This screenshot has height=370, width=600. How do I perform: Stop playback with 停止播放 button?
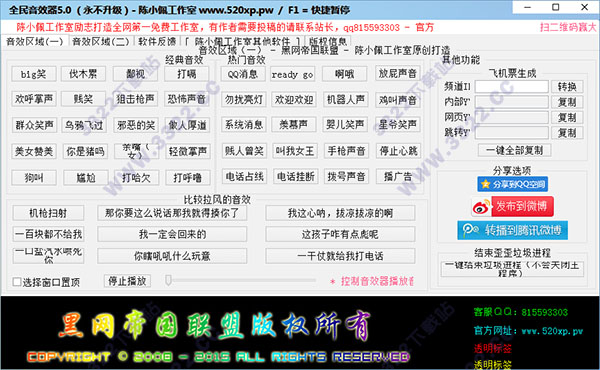click(127, 281)
